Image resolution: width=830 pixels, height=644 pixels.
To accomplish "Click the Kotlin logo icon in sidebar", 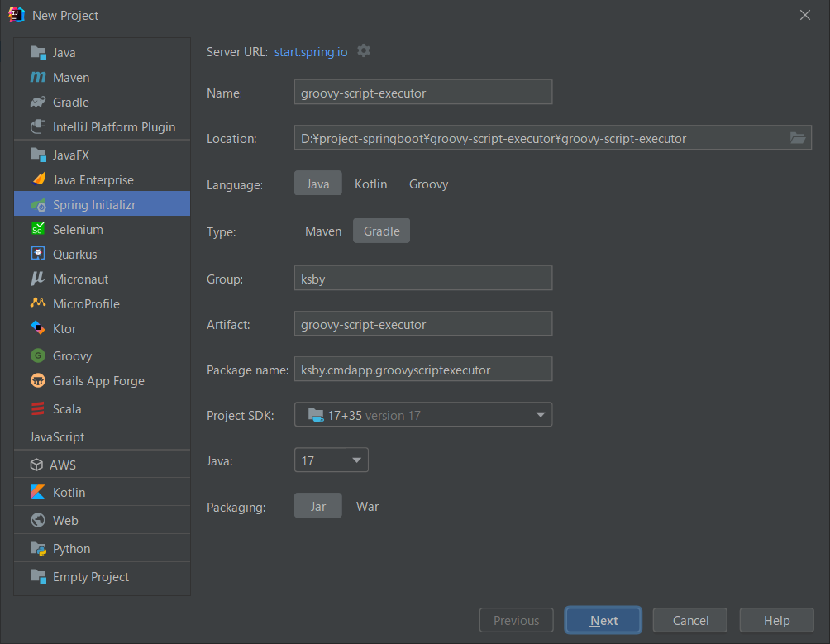I will [x=38, y=492].
